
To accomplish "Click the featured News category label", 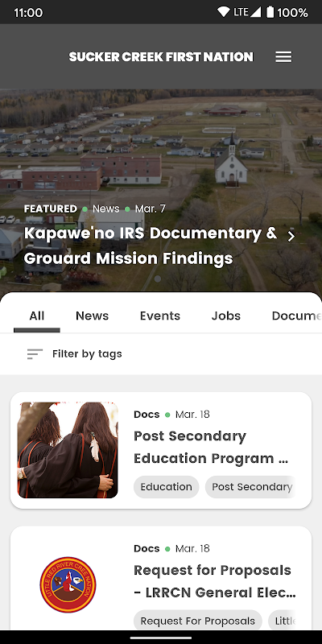I will pos(106,208).
